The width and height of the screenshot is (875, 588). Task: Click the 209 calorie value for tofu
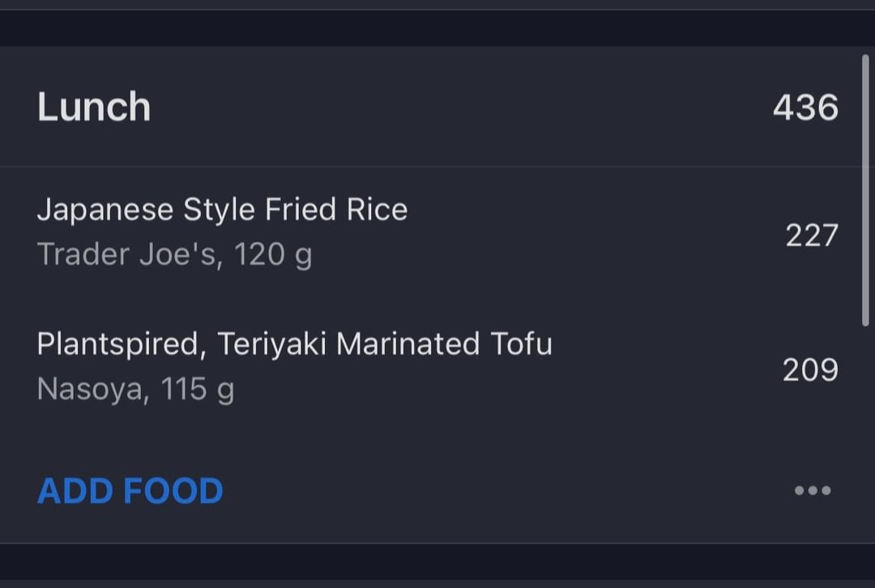(x=810, y=370)
